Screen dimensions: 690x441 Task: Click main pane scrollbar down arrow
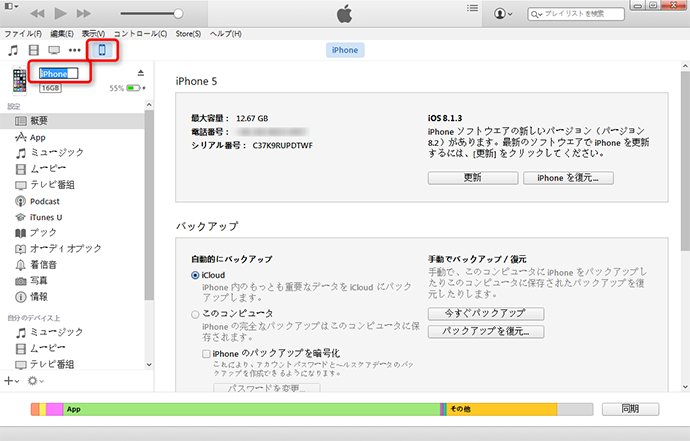(x=685, y=387)
